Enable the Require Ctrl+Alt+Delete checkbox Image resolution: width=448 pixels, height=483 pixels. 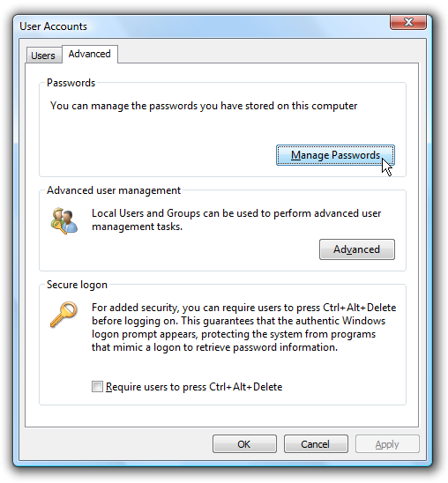pyautogui.click(x=97, y=387)
